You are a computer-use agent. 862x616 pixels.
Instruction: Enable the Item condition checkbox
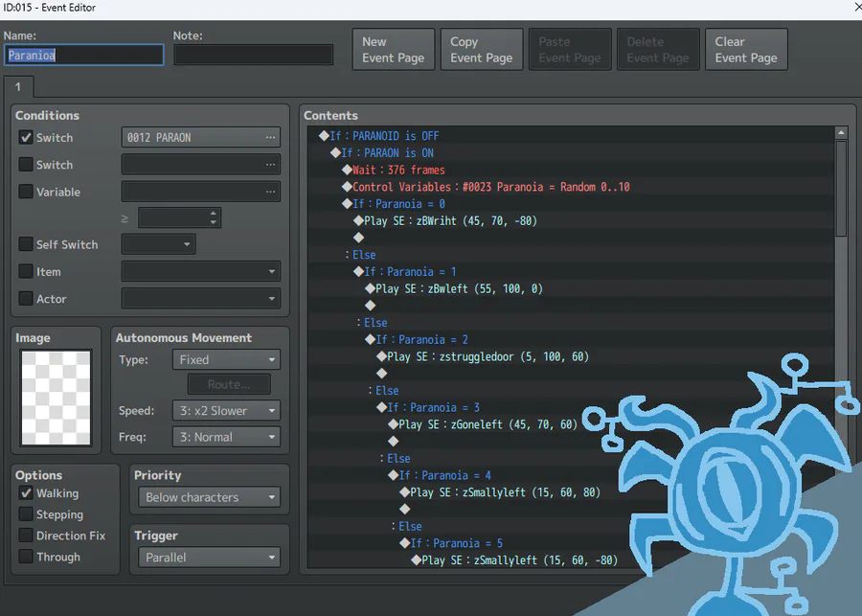26,271
